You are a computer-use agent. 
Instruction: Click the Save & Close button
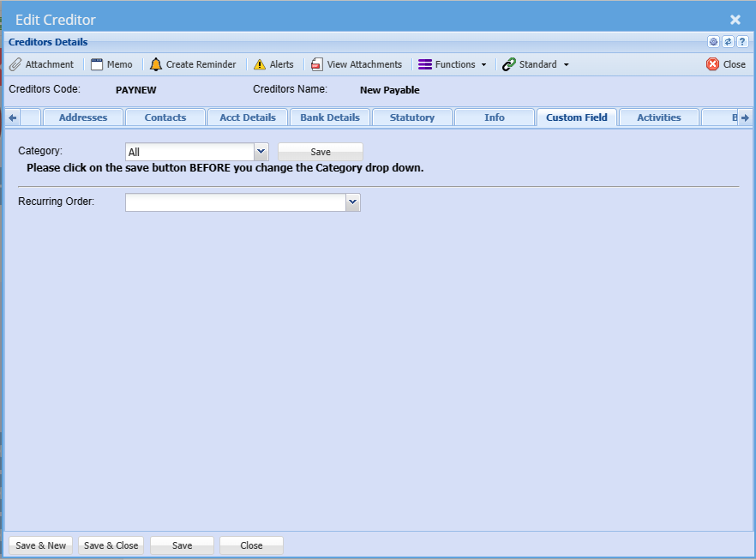click(x=111, y=545)
